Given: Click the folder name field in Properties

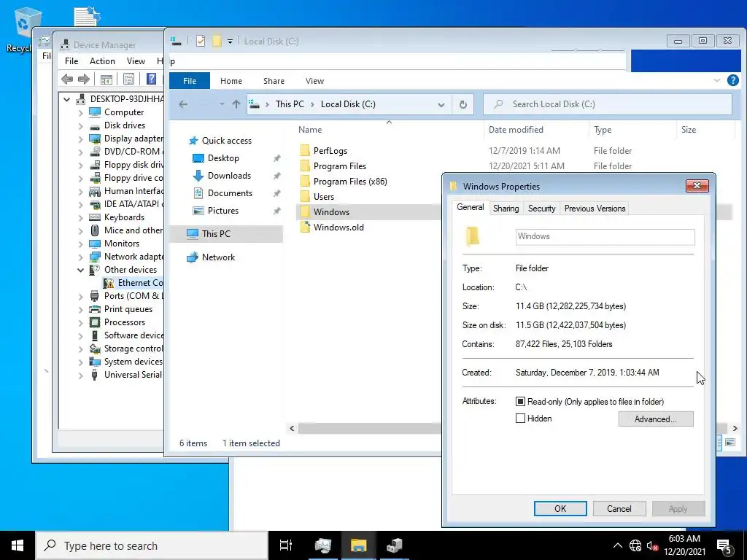Looking at the screenshot, I should point(605,237).
